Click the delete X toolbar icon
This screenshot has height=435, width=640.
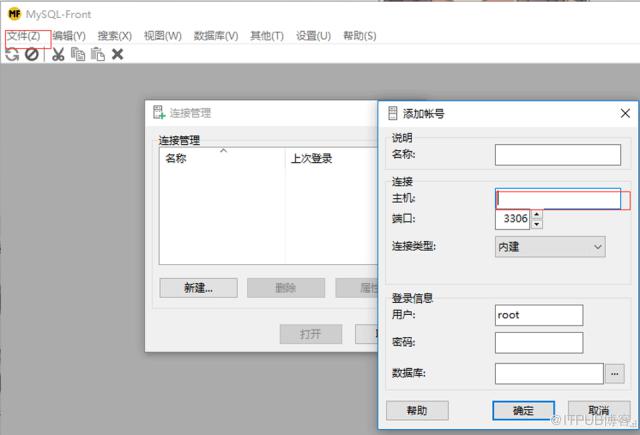point(118,54)
